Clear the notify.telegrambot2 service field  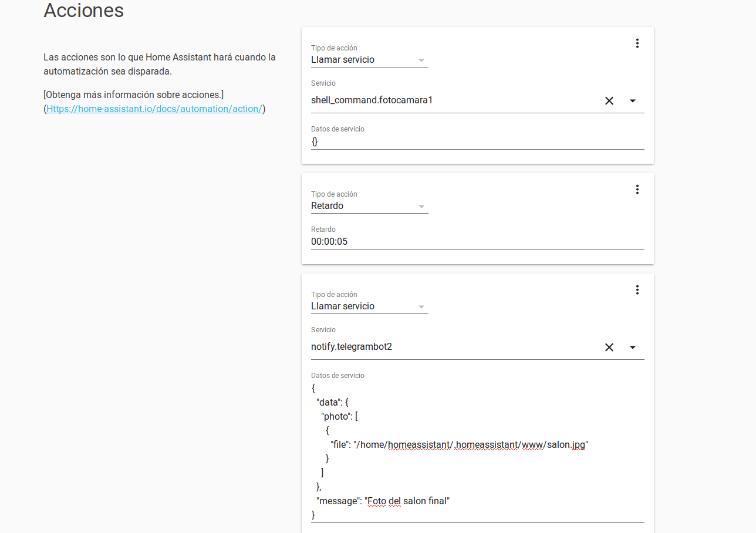point(609,348)
